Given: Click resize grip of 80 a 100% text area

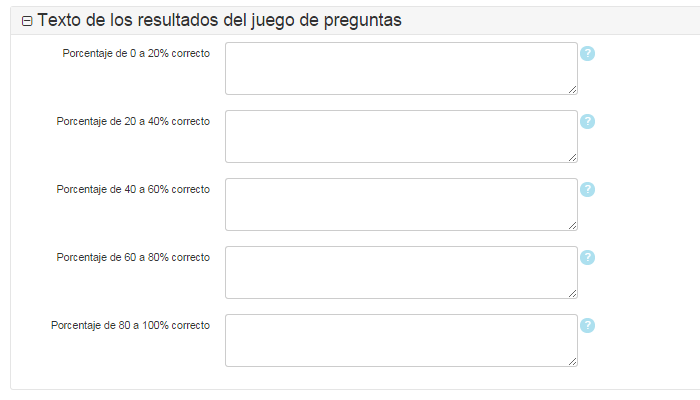Looking at the screenshot, I should 572,362.
